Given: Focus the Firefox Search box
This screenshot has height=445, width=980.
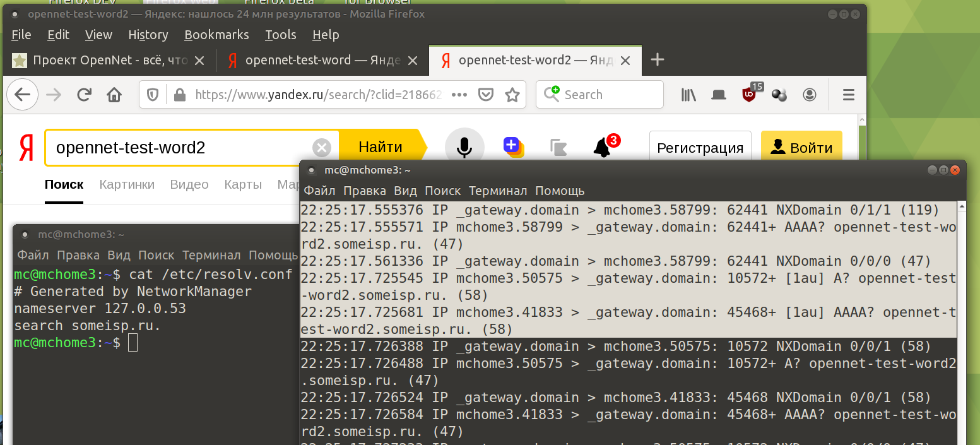Looking at the screenshot, I should point(599,95).
